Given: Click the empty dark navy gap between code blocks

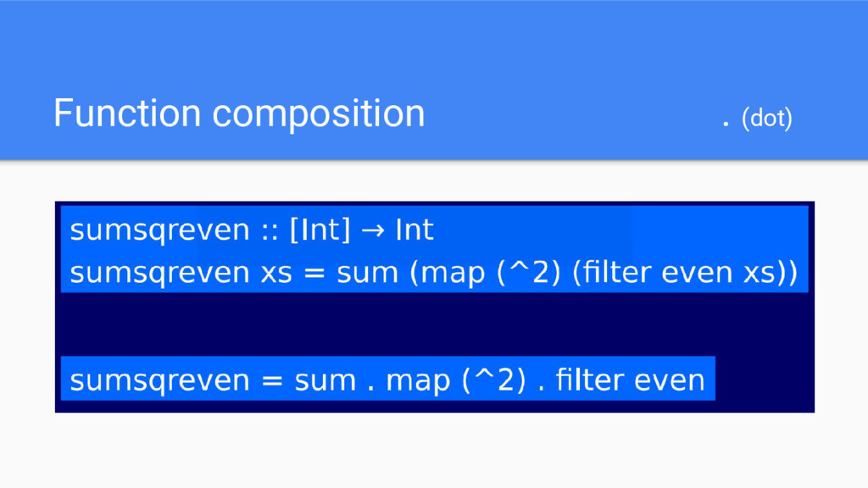Looking at the screenshot, I should pyautogui.click(x=434, y=324).
